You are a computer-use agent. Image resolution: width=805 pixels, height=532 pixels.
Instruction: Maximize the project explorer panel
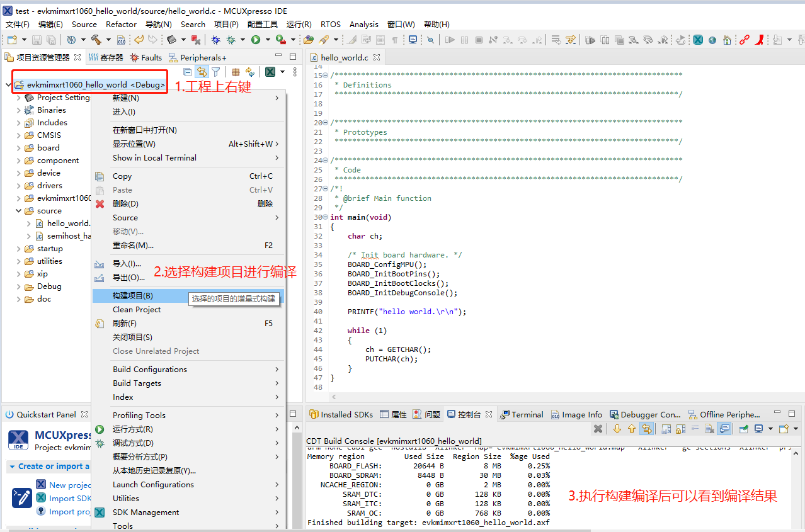point(293,57)
